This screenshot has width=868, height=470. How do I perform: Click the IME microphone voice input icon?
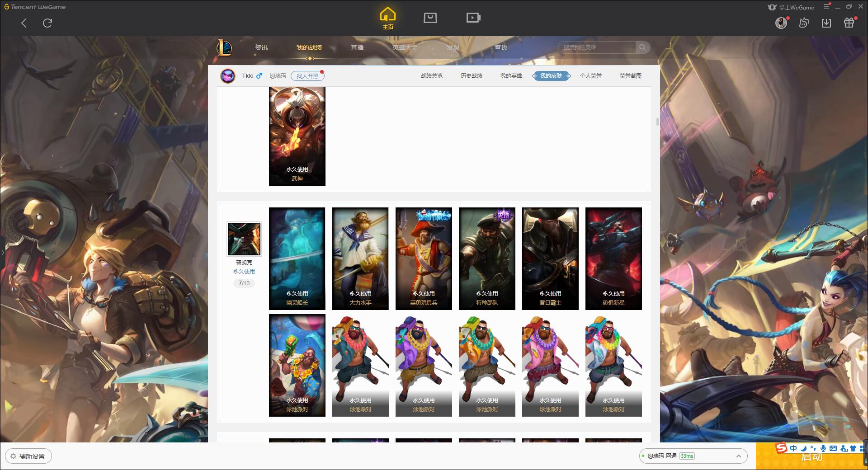pos(823,448)
